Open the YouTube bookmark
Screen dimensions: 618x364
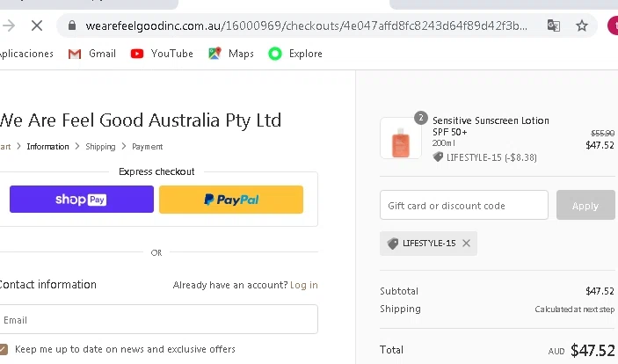coord(162,54)
